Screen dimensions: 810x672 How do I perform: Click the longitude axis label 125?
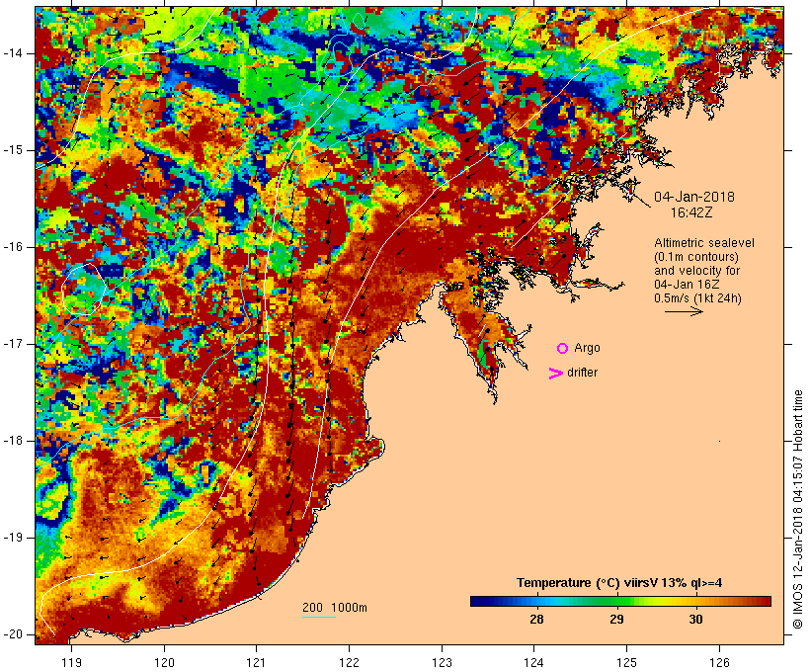626,662
